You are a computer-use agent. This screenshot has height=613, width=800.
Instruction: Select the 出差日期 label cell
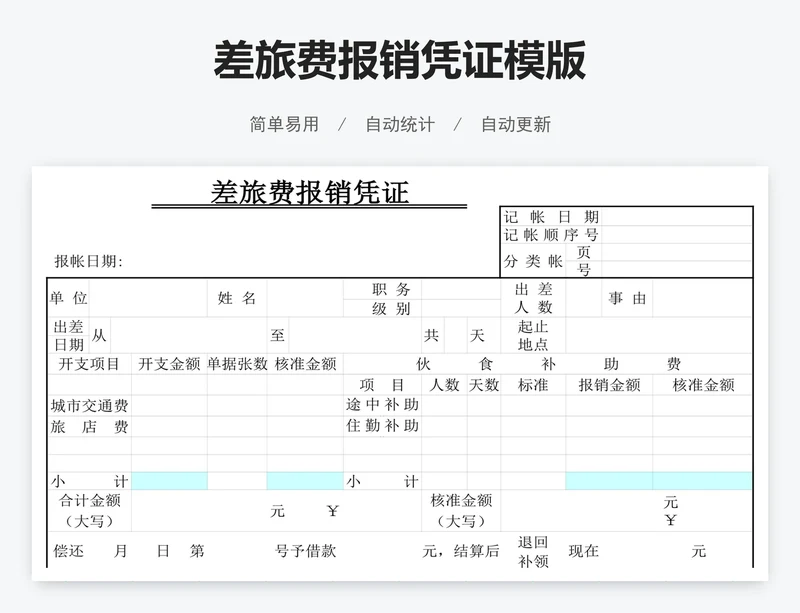tap(68, 335)
